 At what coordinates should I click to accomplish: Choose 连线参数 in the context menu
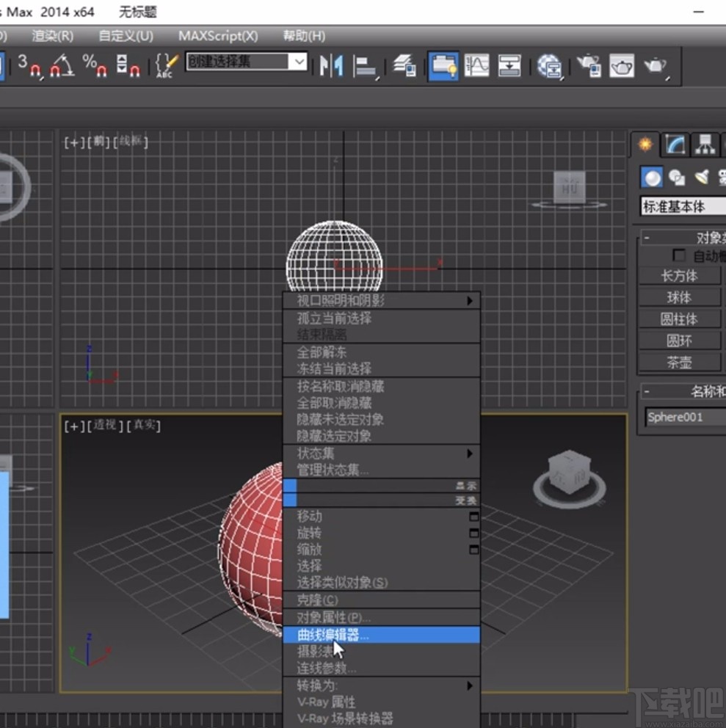click(x=381, y=668)
